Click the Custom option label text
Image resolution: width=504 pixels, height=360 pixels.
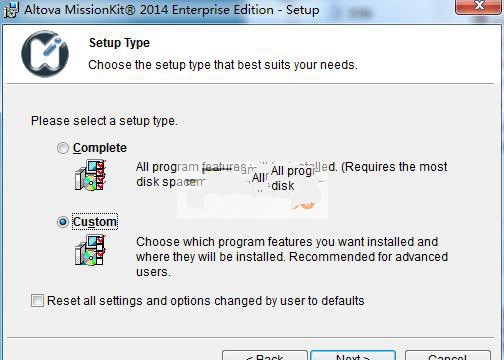pos(95,222)
